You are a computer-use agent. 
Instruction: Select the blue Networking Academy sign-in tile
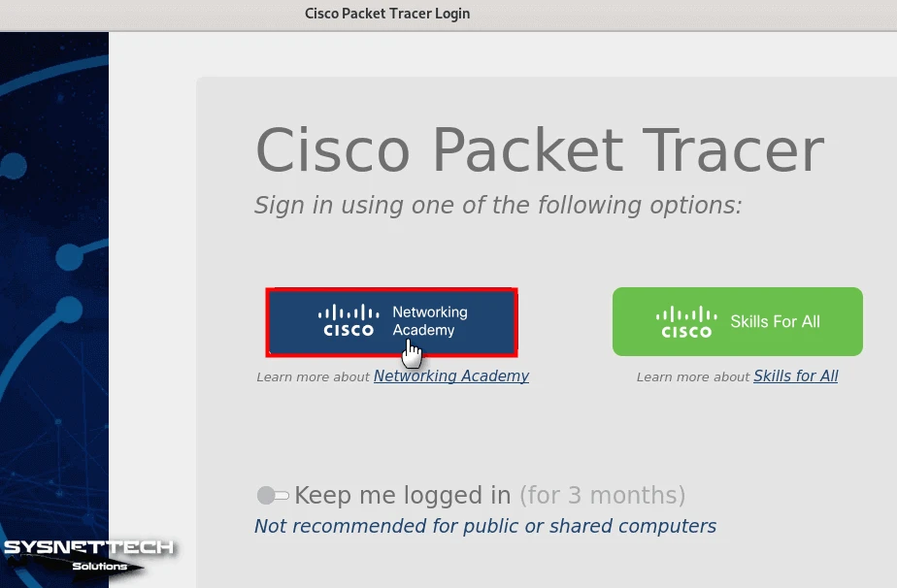click(391, 321)
